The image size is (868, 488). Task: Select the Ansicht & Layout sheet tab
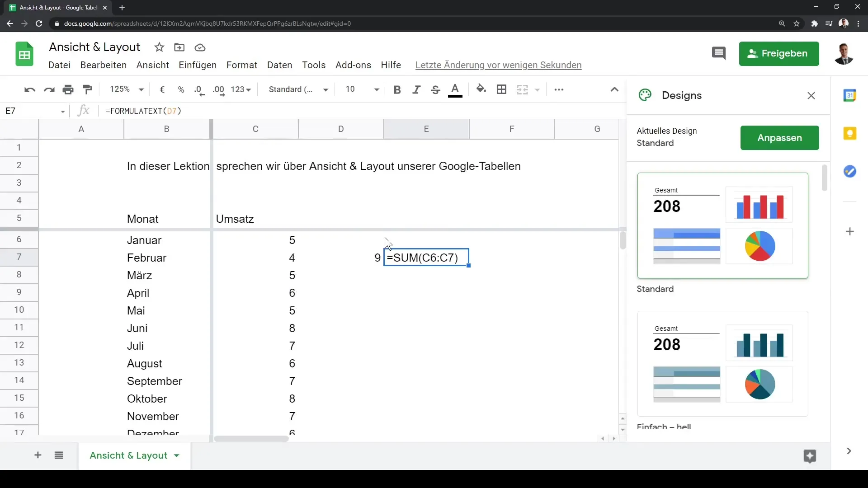point(128,455)
